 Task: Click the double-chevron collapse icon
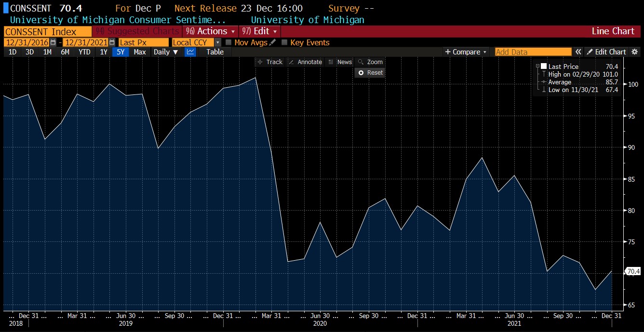[578, 52]
